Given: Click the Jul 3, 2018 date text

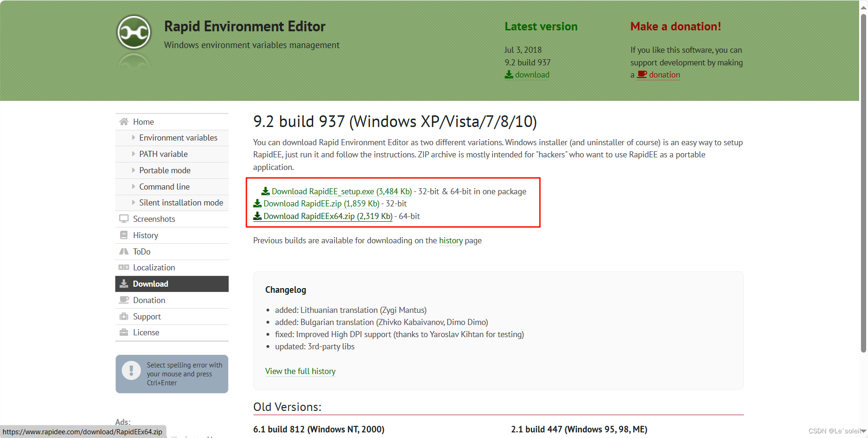Looking at the screenshot, I should coord(523,50).
